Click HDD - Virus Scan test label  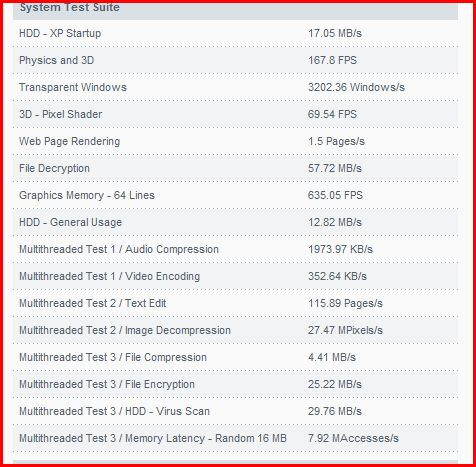[x=114, y=411]
